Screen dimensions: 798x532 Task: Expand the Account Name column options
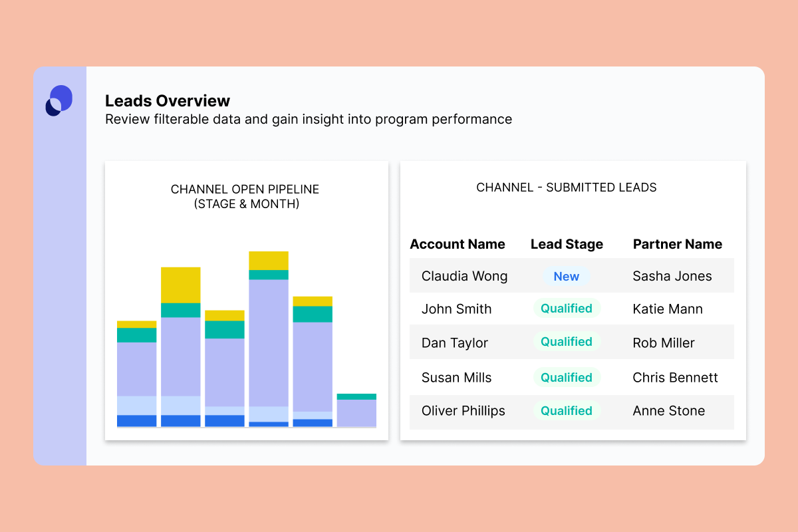pyautogui.click(x=458, y=244)
